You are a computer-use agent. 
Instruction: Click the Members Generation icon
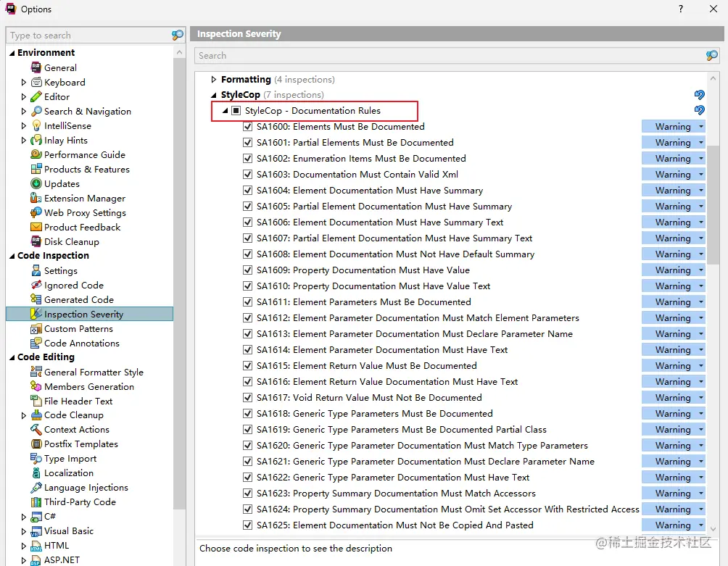pos(36,386)
